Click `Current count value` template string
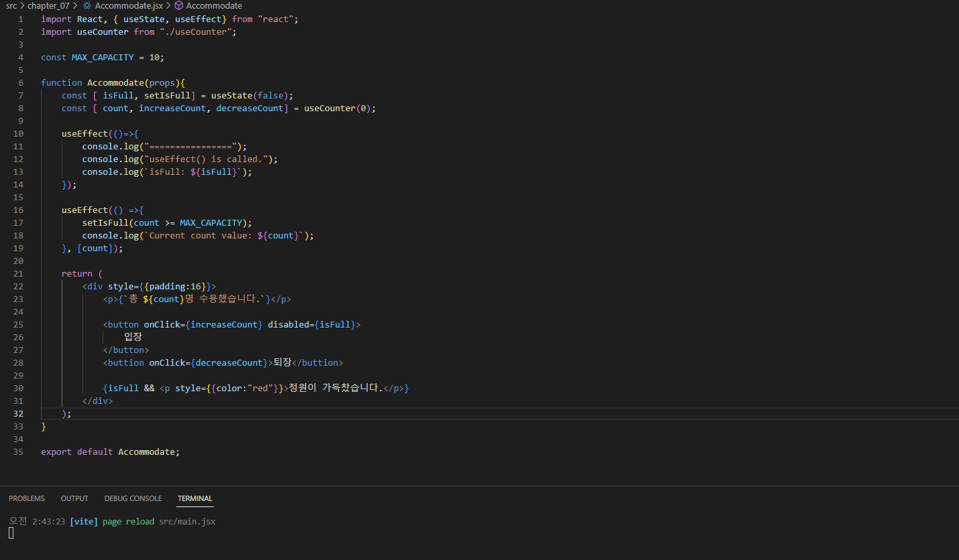Image resolution: width=959 pixels, height=560 pixels. tap(226, 236)
